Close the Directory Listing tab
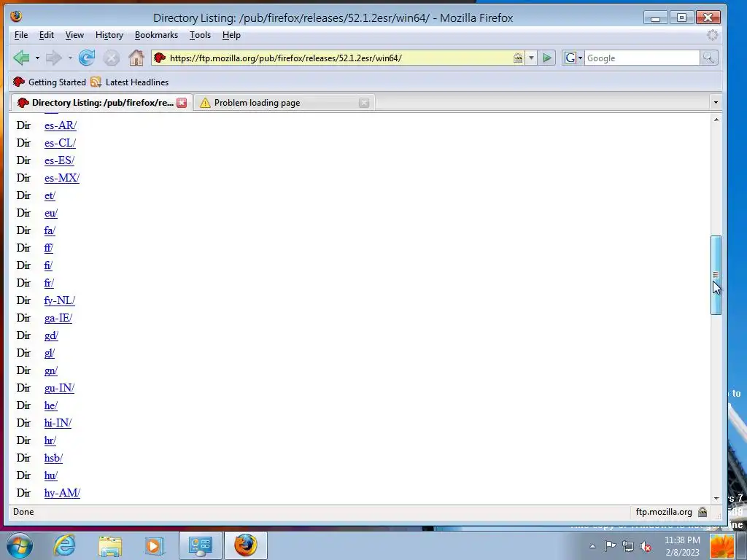Screen dimensions: 747x560 point(182,102)
